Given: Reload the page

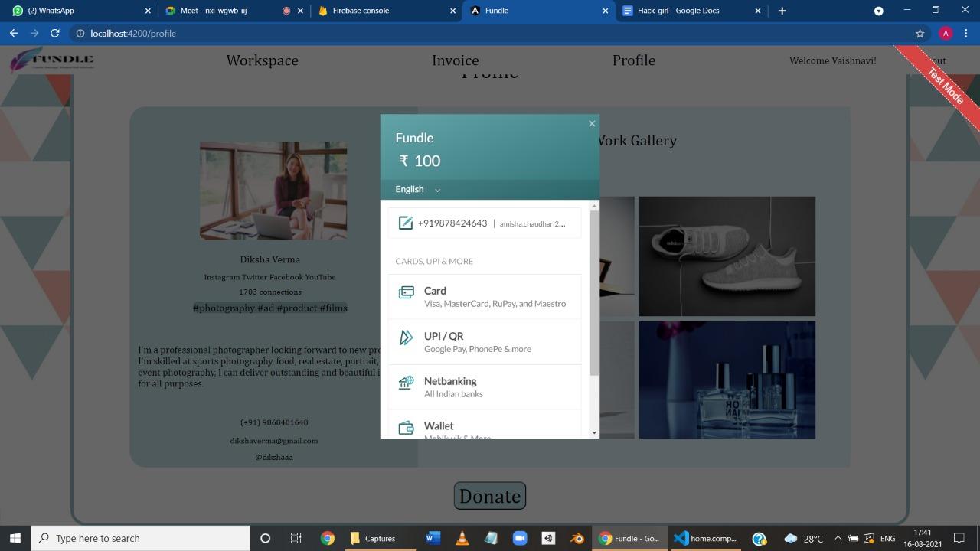Looking at the screenshot, I should 55,34.
